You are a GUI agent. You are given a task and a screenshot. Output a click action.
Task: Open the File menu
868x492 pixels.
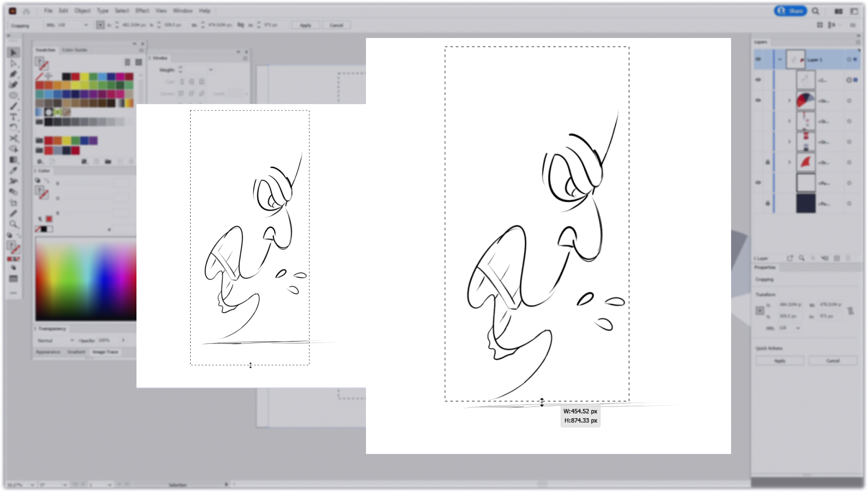[48, 11]
